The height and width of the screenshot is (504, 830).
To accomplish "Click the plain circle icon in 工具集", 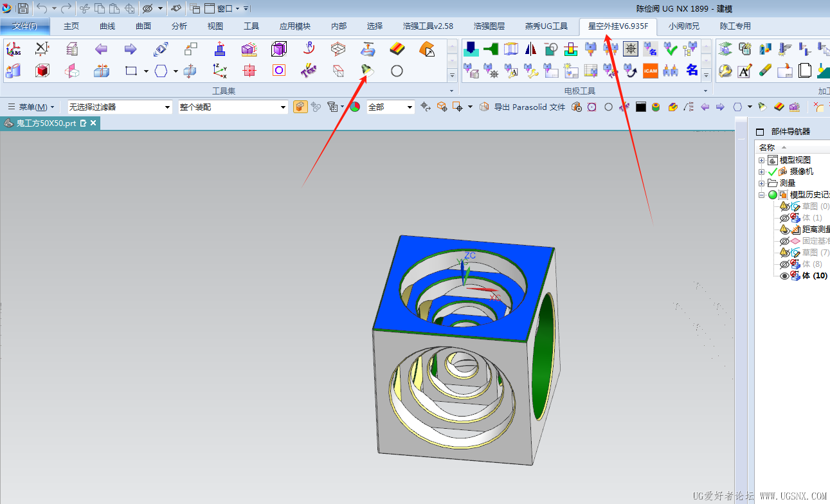I will pos(397,71).
